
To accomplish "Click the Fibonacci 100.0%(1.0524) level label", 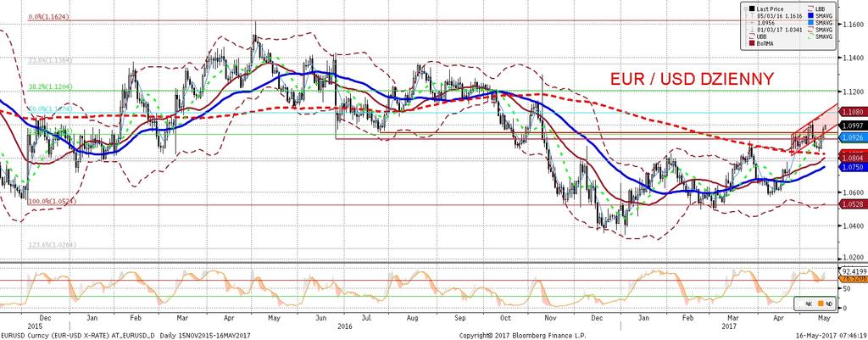I will (x=52, y=202).
